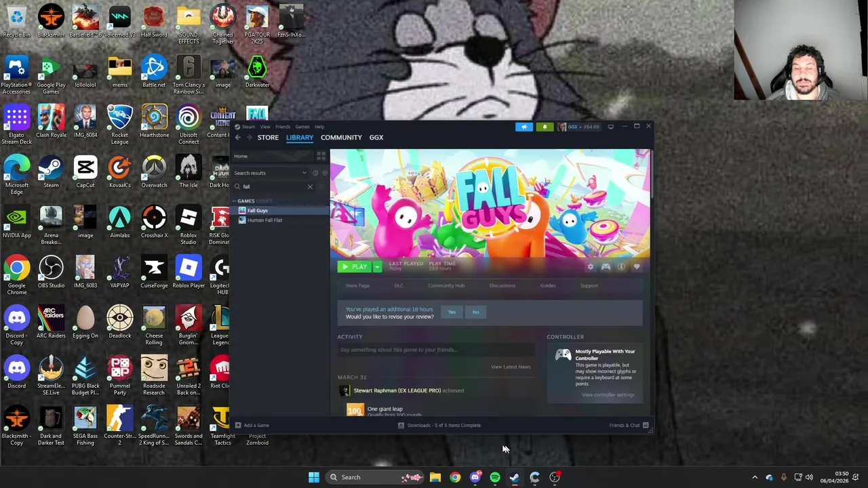Answer No to revise your review
The width and height of the screenshot is (868, 488).
click(x=475, y=312)
